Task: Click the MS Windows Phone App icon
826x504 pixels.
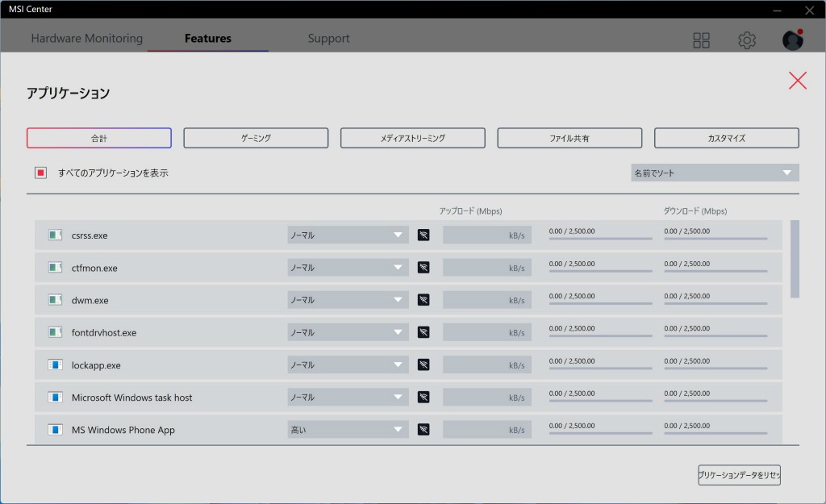Action: pyautogui.click(x=55, y=430)
